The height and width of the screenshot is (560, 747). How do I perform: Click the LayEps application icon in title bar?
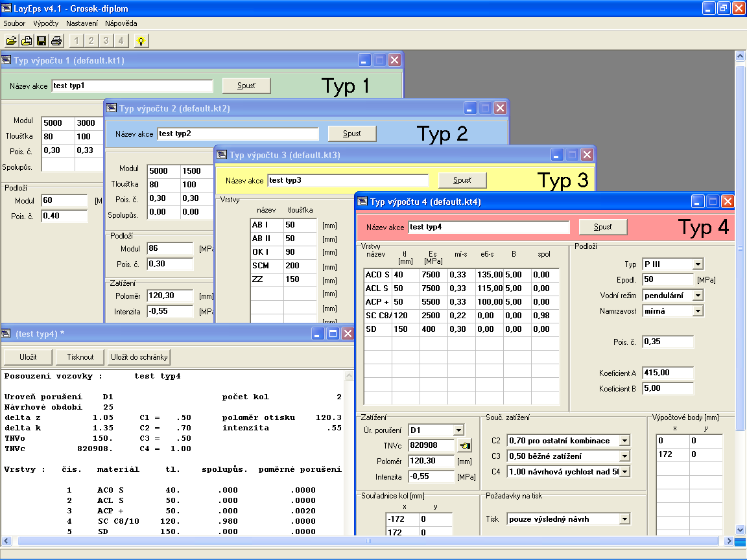coord(6,8)
